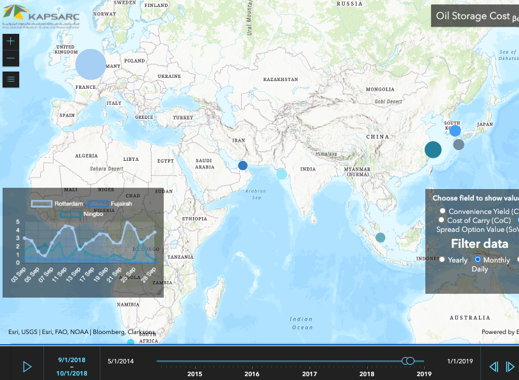Viewport: 519px width, 380px height.
Task: Click the 5/1/2014 timeline start label
Action: click(x=121, y=361)
